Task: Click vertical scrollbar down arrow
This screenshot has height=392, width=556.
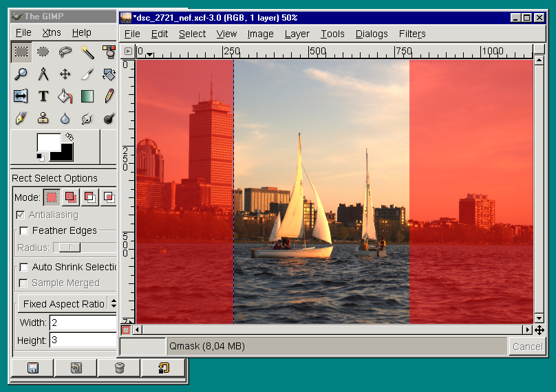Action: click(539, 318)
